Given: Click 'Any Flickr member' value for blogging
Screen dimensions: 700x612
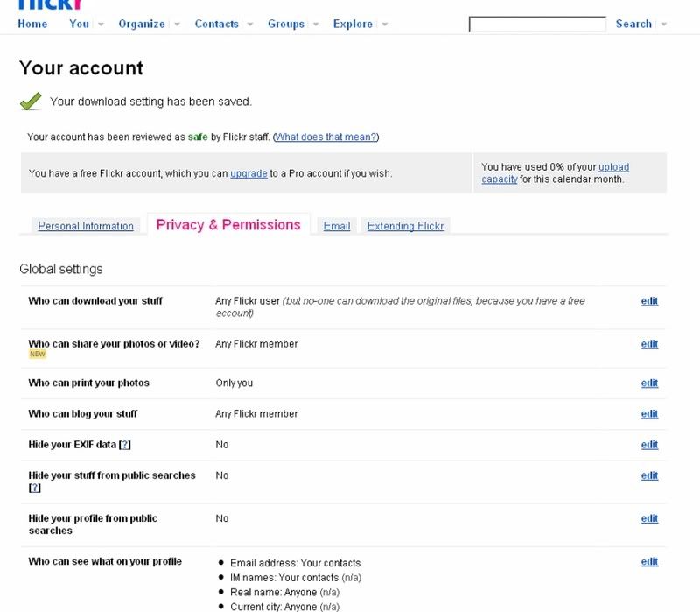Looking at the screenshot, I should click(256, 413).
